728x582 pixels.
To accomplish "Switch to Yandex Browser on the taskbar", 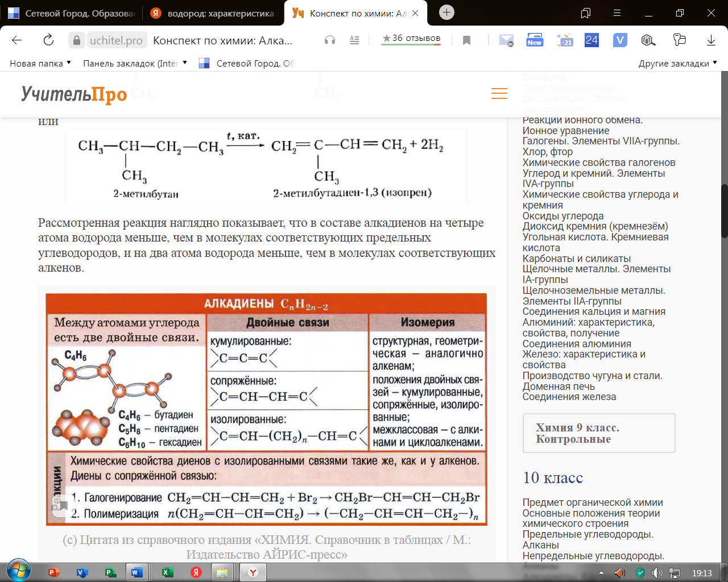I will click(253, 572).
